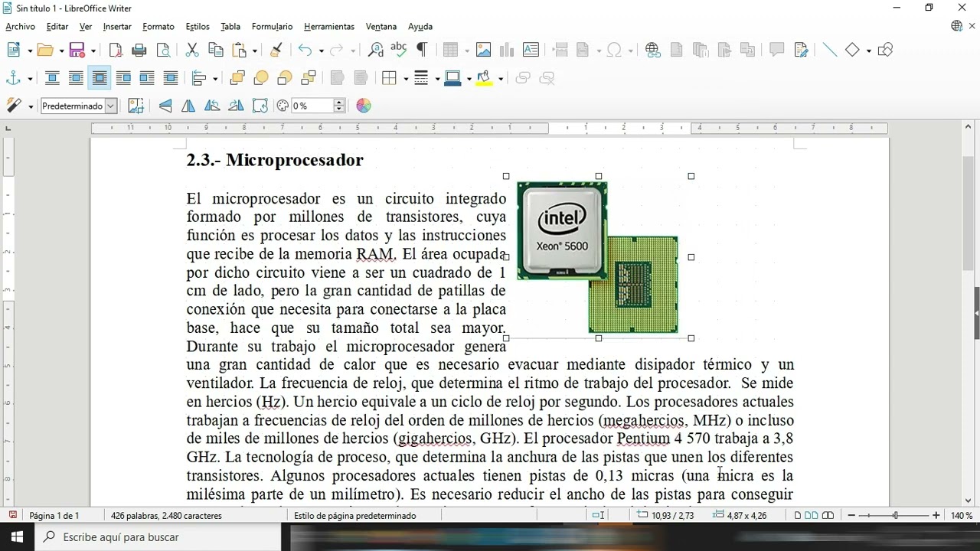Image resolution: width=980 pixels, height=551 pixels.
Task: Insert image from toolbar
Action: (483, 50)
